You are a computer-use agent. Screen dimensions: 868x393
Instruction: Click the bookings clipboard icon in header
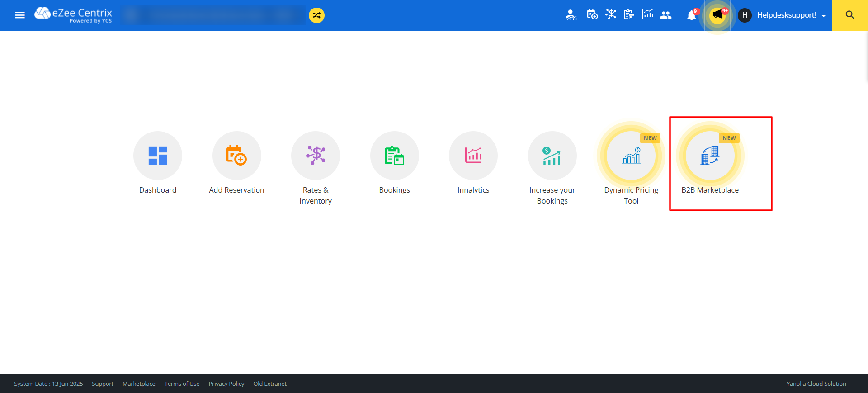coord(629,15)
